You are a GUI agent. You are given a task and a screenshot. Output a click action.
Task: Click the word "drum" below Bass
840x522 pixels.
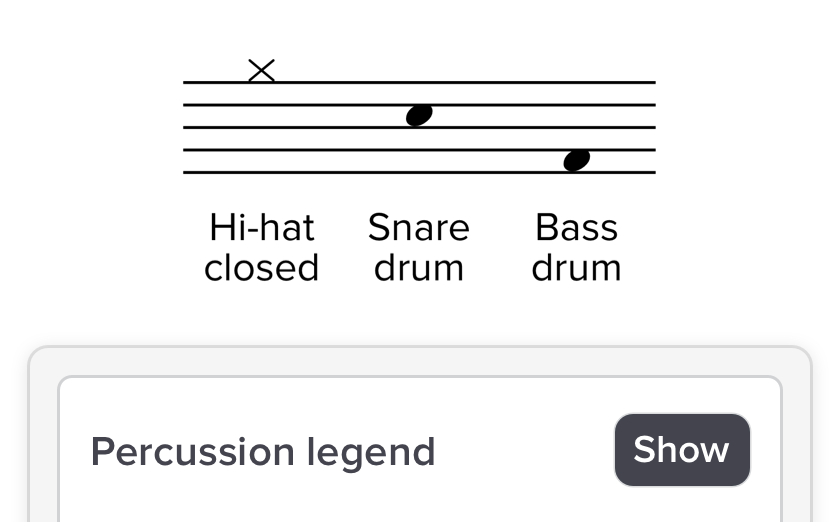[577, 268]
